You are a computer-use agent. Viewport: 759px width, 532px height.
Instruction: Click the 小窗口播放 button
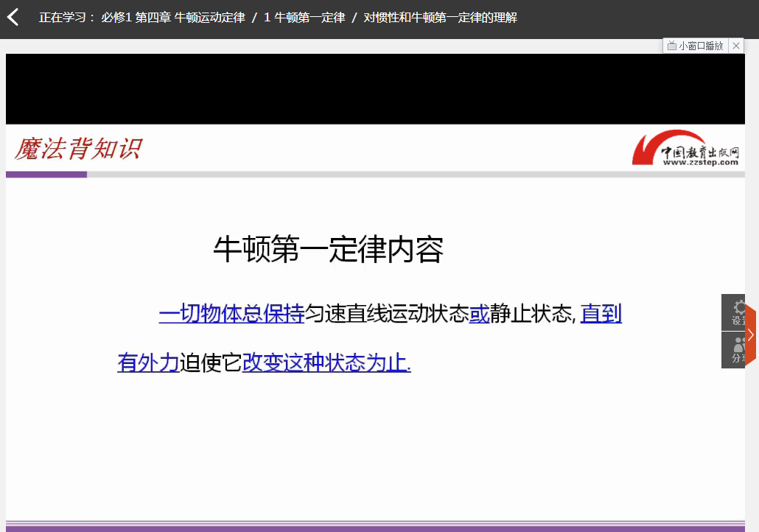coord(696,45)
